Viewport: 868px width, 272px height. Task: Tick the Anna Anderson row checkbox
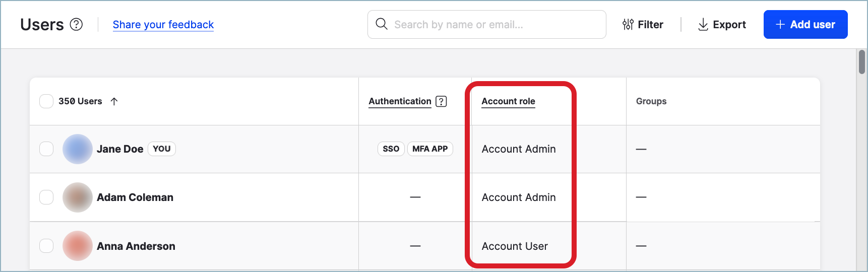(46, 246)
